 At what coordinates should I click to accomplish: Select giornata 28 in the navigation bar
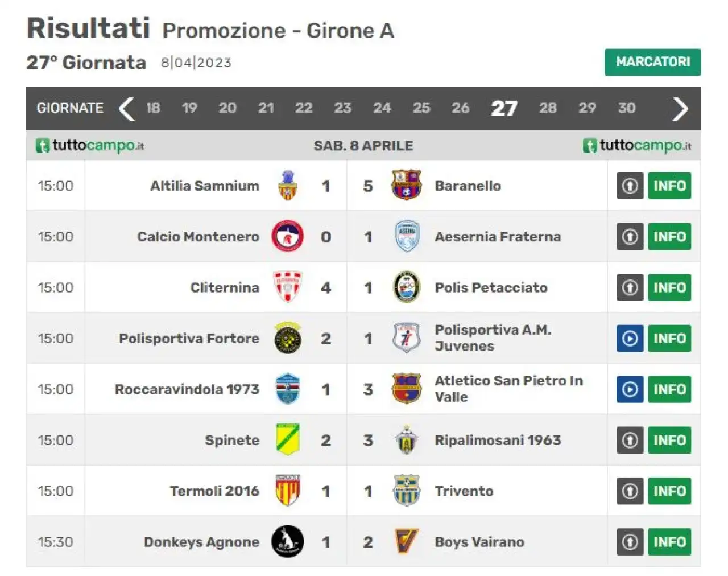pos(548,108)
